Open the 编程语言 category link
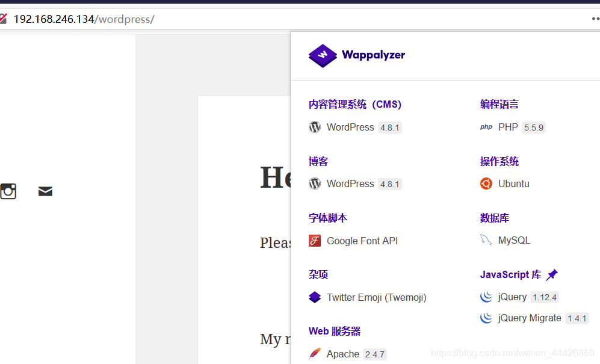Viewport: 600px width, 364px height. (499, 105)
